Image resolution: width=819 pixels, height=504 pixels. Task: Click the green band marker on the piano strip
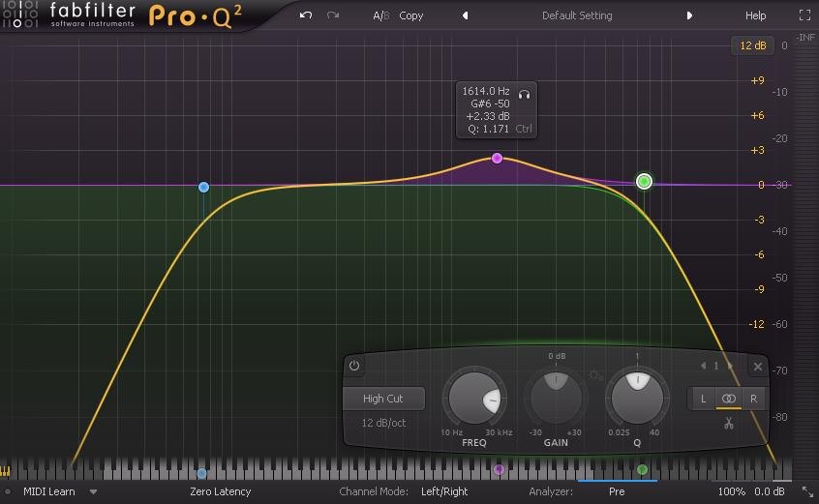point(643,469)
